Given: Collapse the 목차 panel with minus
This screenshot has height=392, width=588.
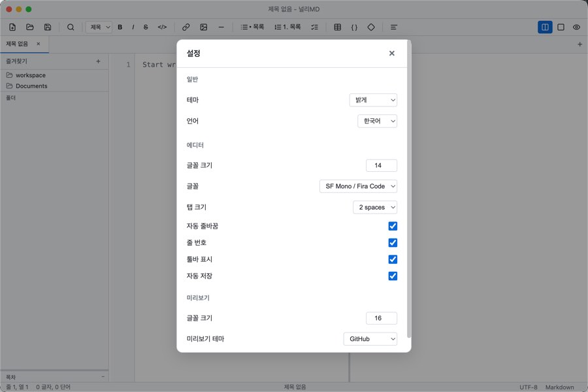Looking at the screenshot, I should click(103, 376).
